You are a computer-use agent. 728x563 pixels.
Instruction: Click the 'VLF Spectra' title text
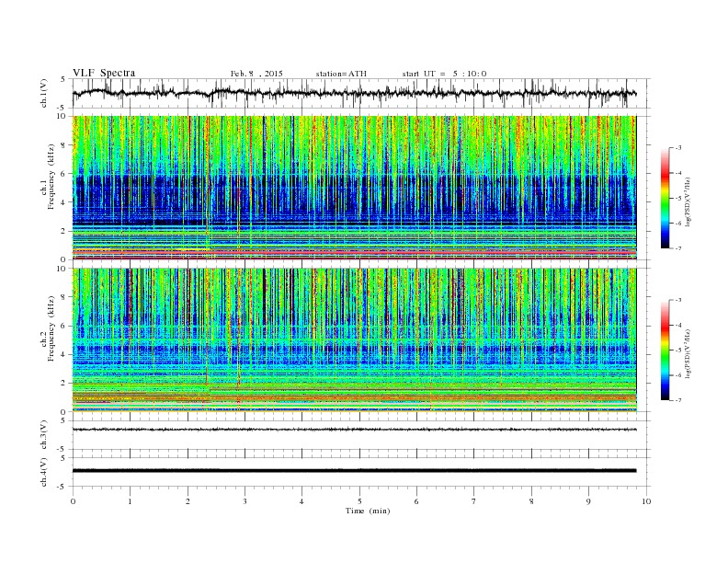click(x=104, y=73)
